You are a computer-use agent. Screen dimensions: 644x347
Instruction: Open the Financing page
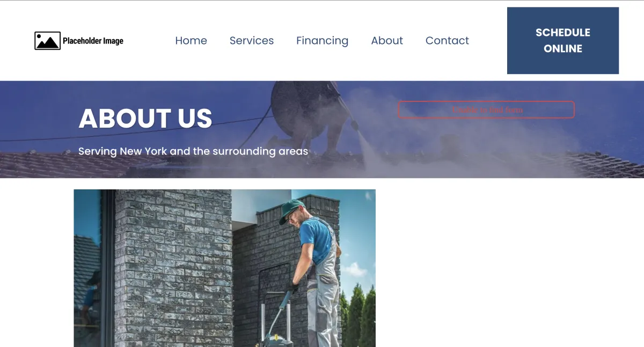point(322,41)
